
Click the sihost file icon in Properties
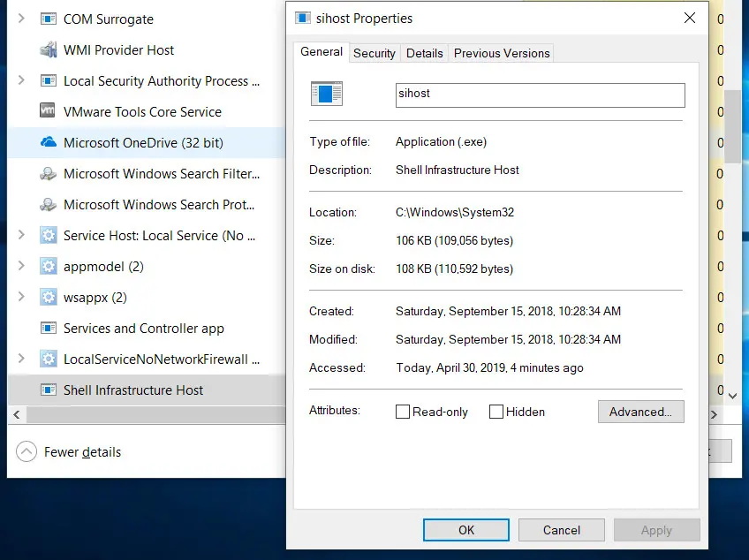click(x=326, y=94)
